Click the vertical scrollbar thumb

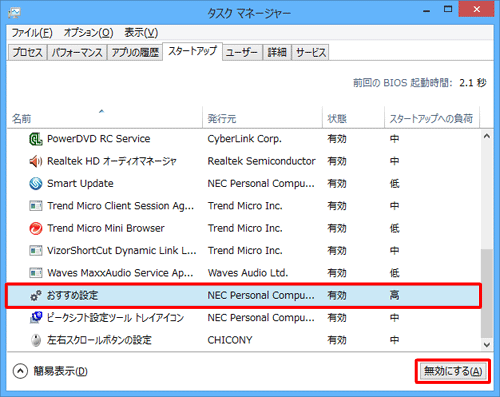point(487,293)
